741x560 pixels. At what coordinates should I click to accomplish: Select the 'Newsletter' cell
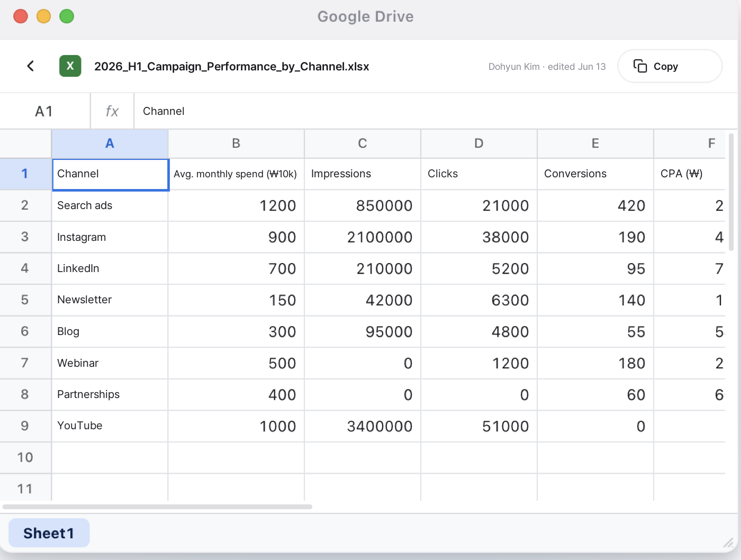(110, 300)
